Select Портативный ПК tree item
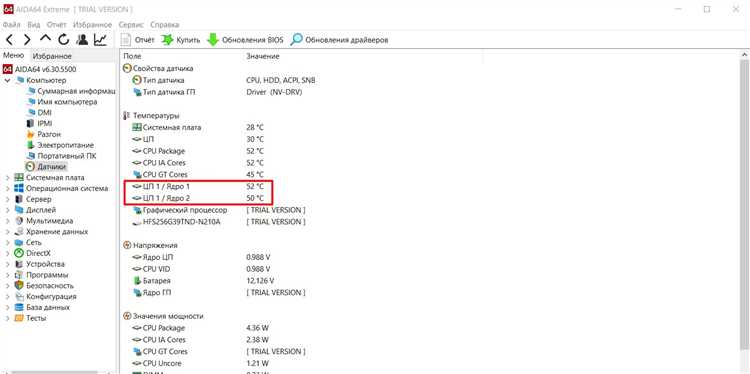The image size is (750, 374). pos(61,156)
